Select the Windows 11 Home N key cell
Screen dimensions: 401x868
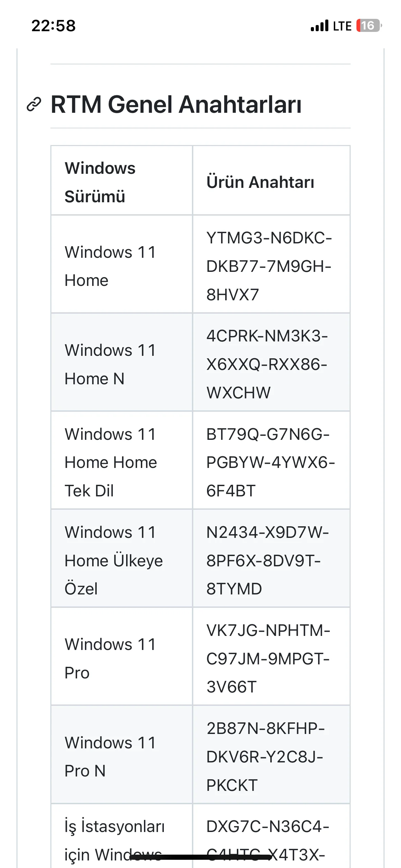pyautogui.click(x=271, y=364)
